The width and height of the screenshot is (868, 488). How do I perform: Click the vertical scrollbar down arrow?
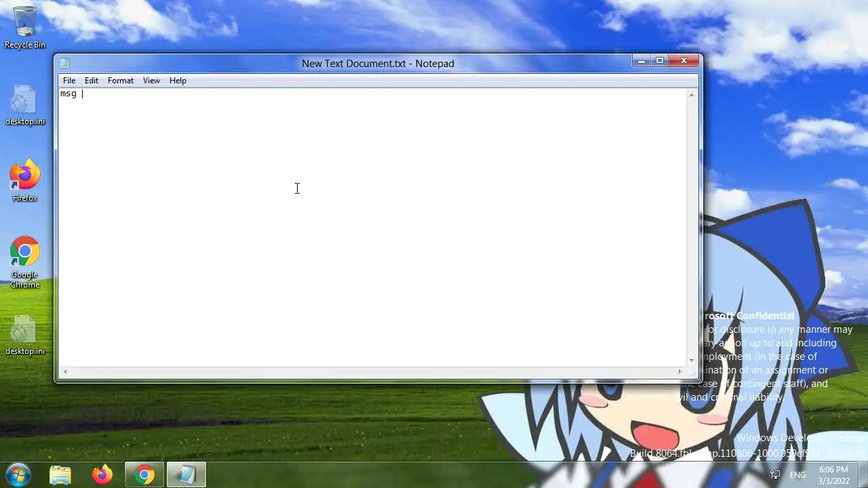692,361
